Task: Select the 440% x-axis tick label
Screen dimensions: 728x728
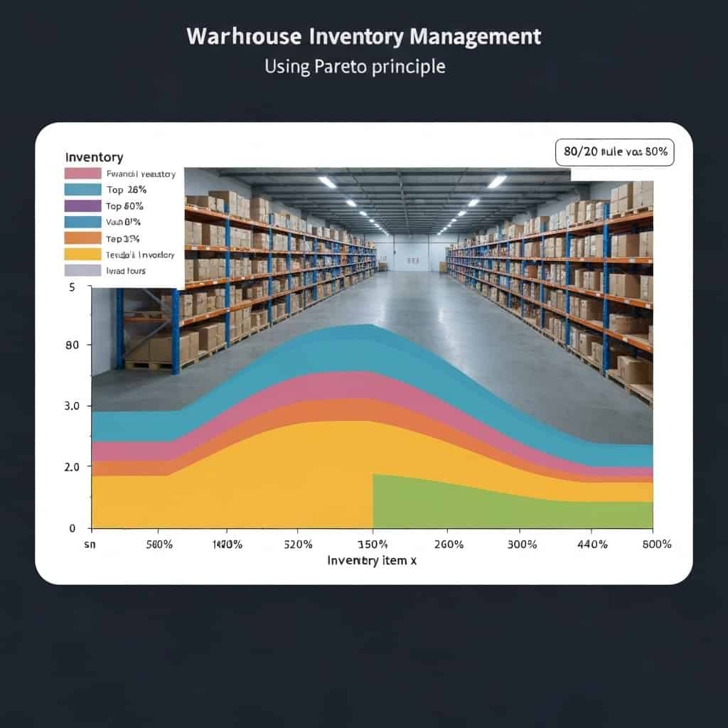Action: click(592, 544)
